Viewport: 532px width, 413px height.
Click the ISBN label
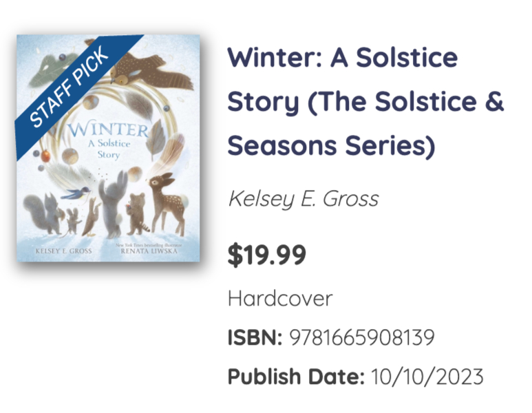255,338
